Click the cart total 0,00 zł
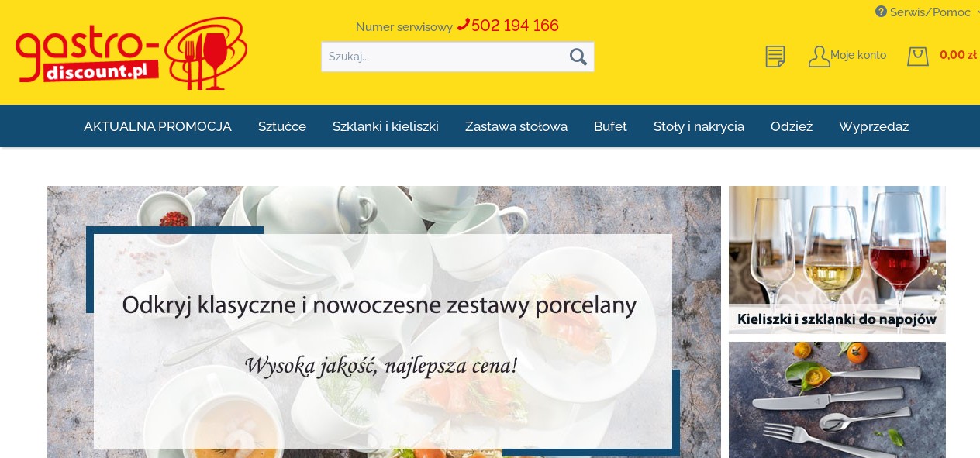The height and width of the screenshot is (458, 980). tap(958, 55)
